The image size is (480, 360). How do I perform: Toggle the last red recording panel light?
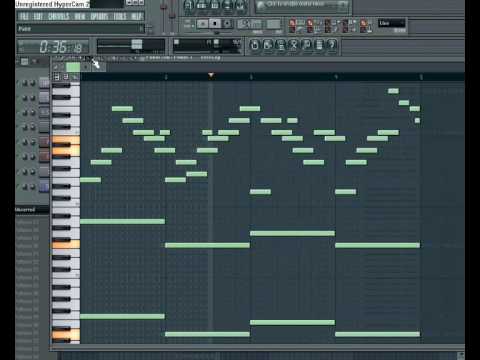[363, 23]
